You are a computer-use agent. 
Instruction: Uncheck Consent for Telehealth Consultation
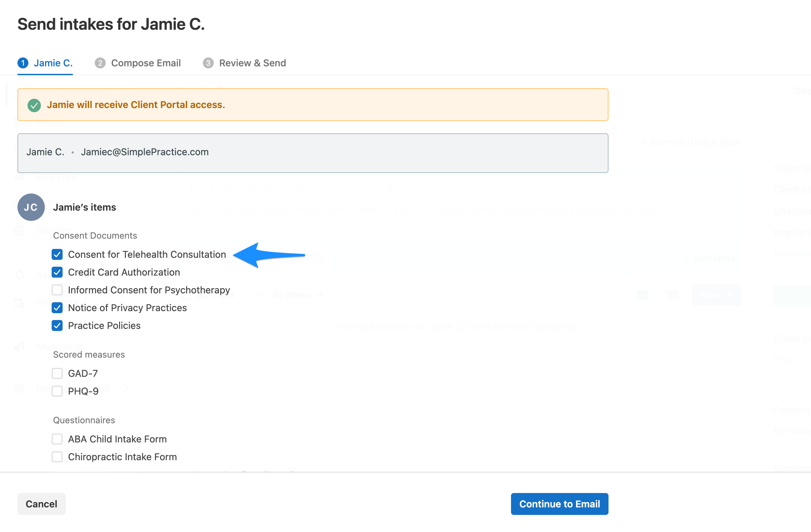point(57,254)
